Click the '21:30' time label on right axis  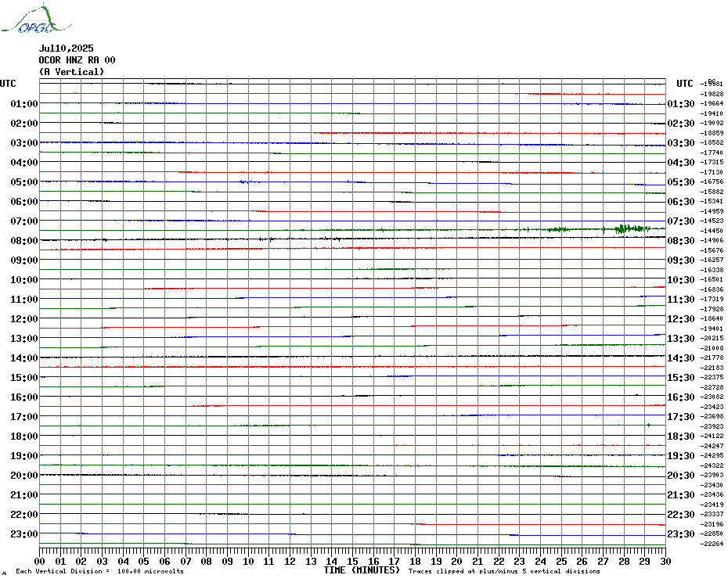(x=681, y=494)
